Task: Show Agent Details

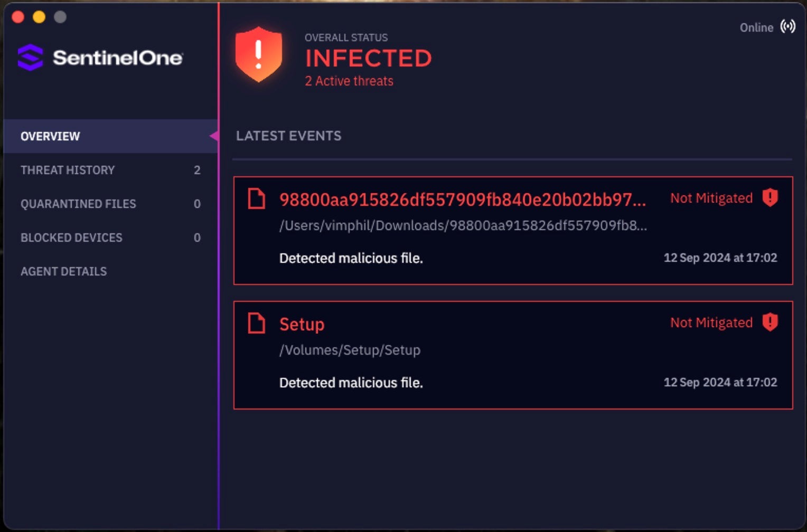Action: pyautogui.click(x=63, y=271)
